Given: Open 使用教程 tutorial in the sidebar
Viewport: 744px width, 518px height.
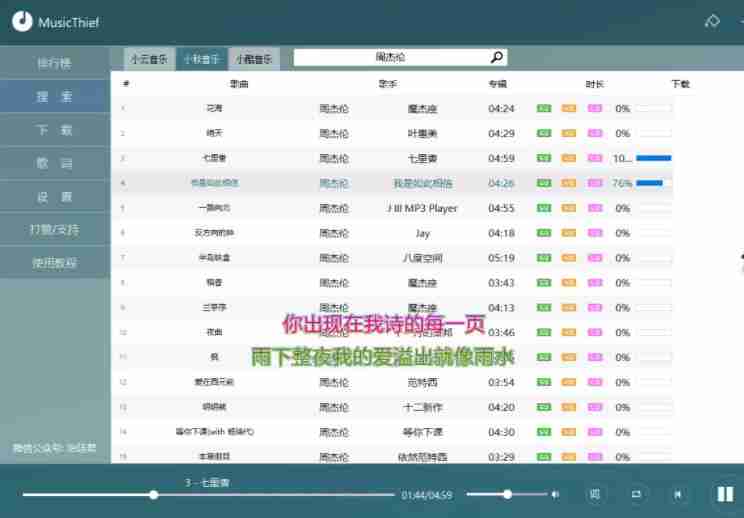Looking at the screenshot, I should tap(55, 262).
